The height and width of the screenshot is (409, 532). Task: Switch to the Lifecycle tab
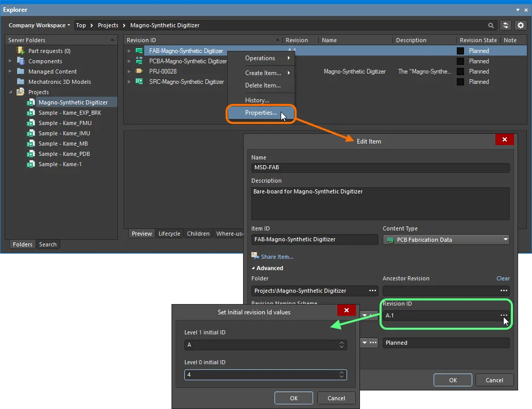point(169,234)
